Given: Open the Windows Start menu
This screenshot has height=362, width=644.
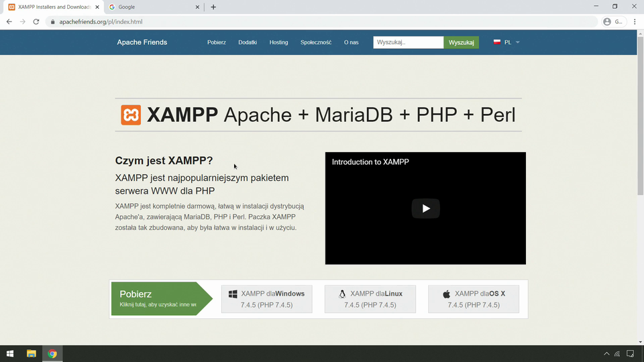Looking at the screenshot, I should pyautogui.click(x=10, y=353).
